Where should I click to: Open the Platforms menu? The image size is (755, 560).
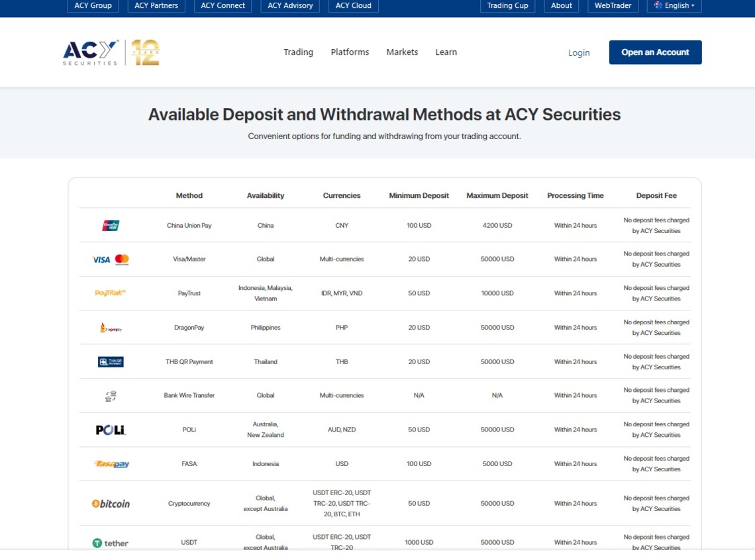click(350, 52)
